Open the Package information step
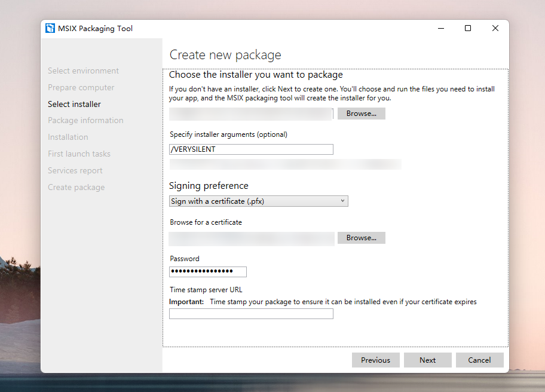The width and height of the screenshot is (545, 392). (85, 121)
